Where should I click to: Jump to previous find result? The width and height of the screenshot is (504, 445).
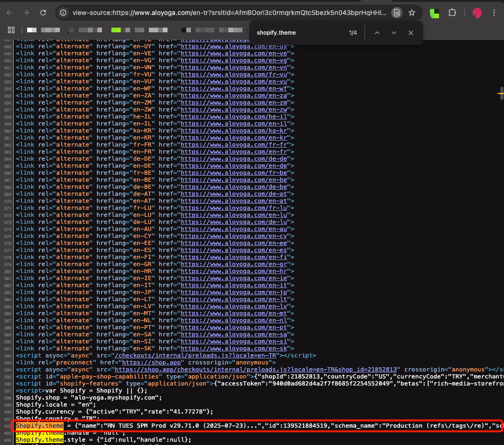click(377, 33)
